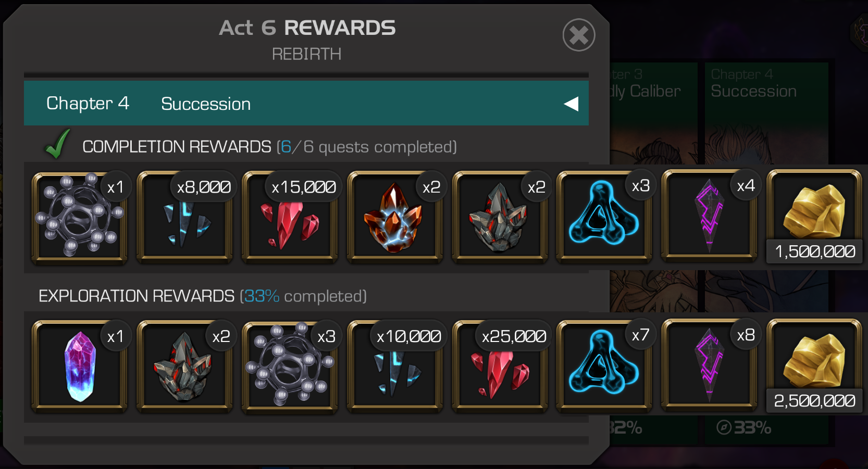Select the x2 orange crystal reward
The image size is (868, 469).
click(395, 217)
